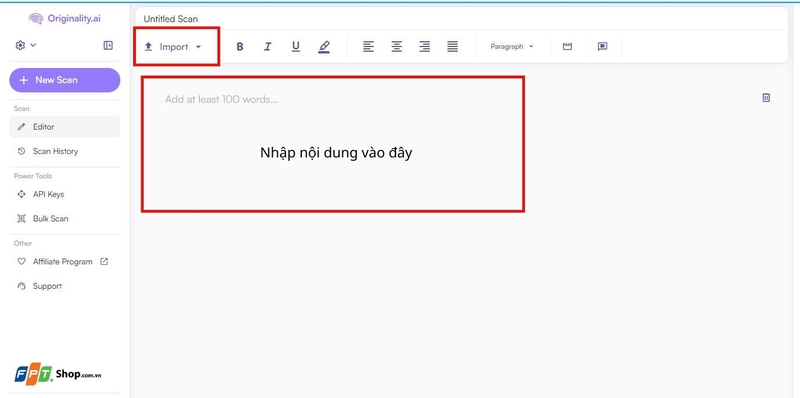This screenshot has width=800, height=398.
Task: Open the settings gear menu
Action: coord(26,45)
